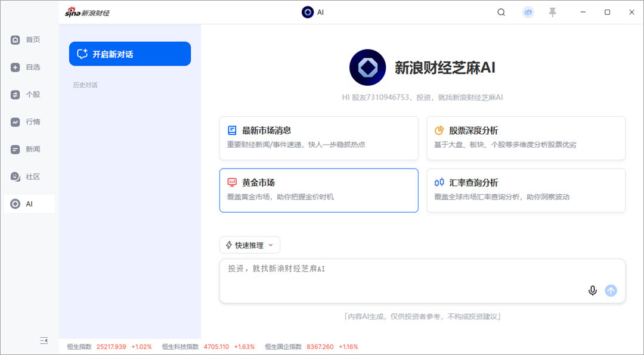The image size is (644, 355).
Task: Click the 恒生科技指数 ticker entry
Action: coord(208,347)
